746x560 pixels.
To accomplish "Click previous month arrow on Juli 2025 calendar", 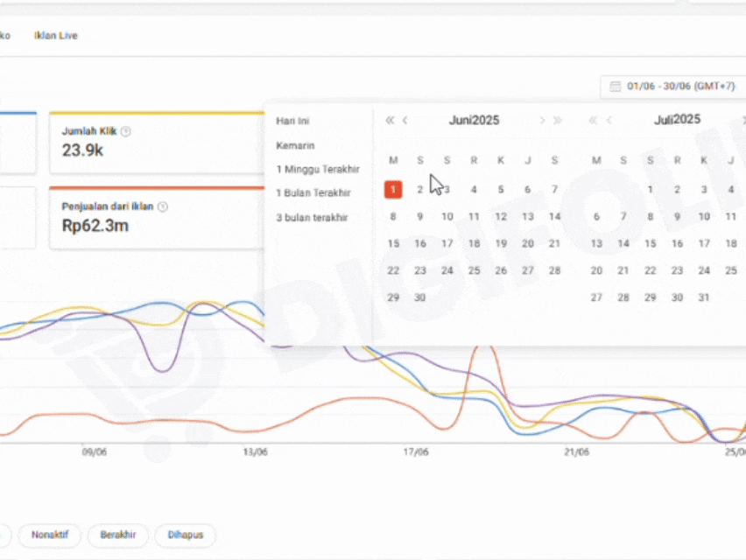I will (x=609, y=121).
